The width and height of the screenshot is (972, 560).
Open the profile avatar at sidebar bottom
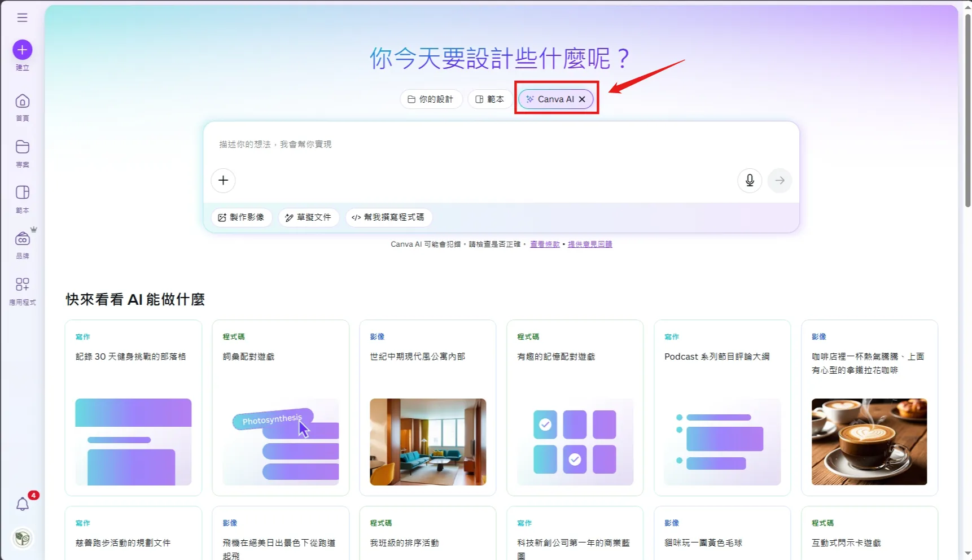[x=23, y=539]
